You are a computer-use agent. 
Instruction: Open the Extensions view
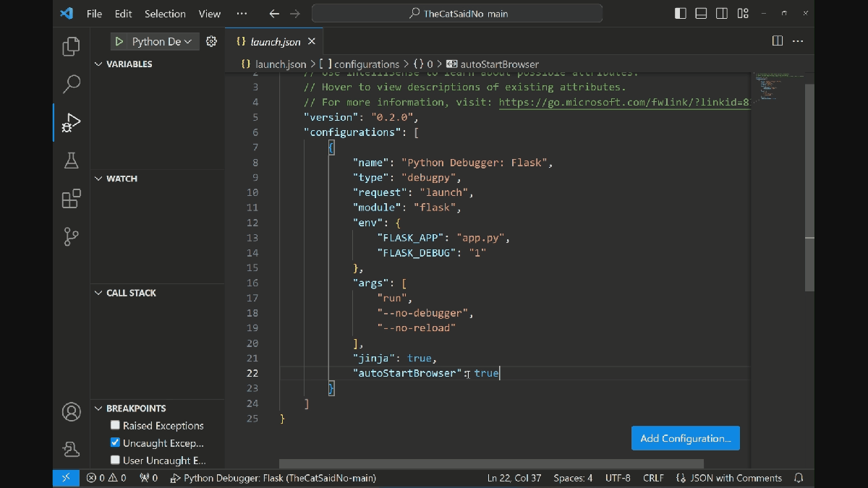click(x=71, y=198)
